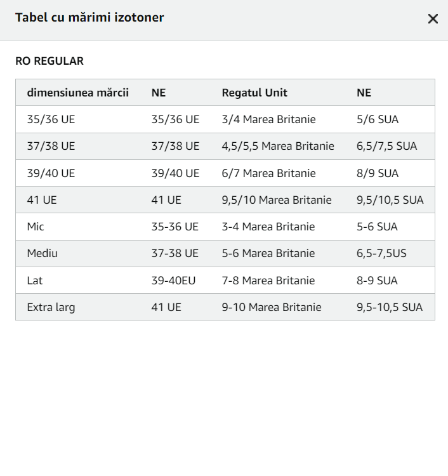Select the '9,5-10,5 SUA' cell in last row
This screenshot has height=476, width=448.
(390, 307)
